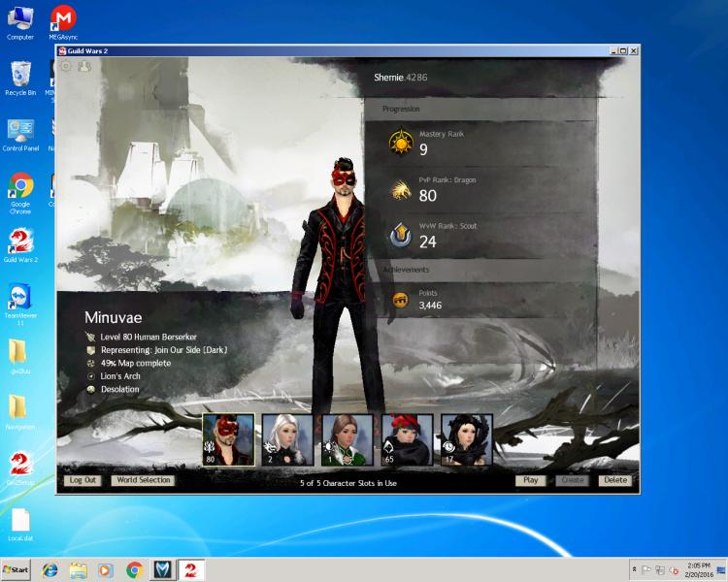Click the Play button
Viewport: 728px width, 582px height.
[x=531, y=480]
